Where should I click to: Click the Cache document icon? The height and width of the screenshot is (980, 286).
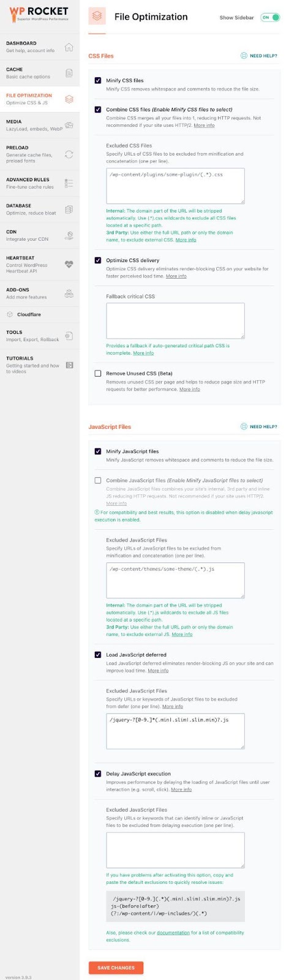pos(69,73)
